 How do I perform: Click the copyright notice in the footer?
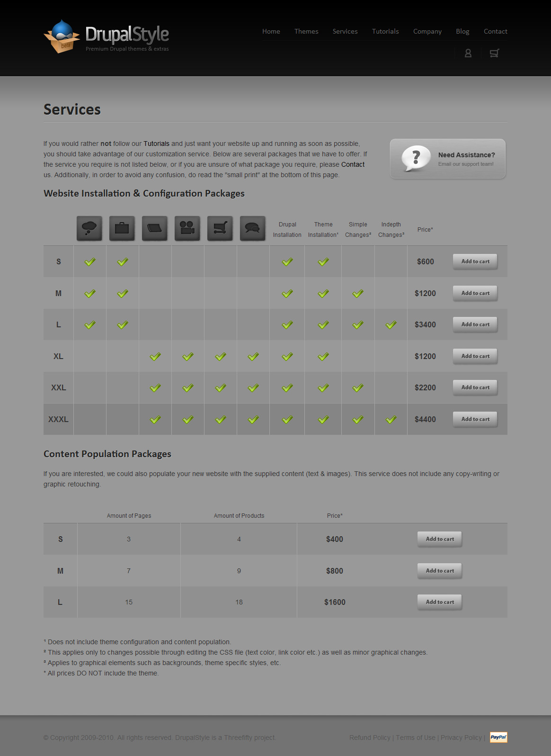pos(160,738)
